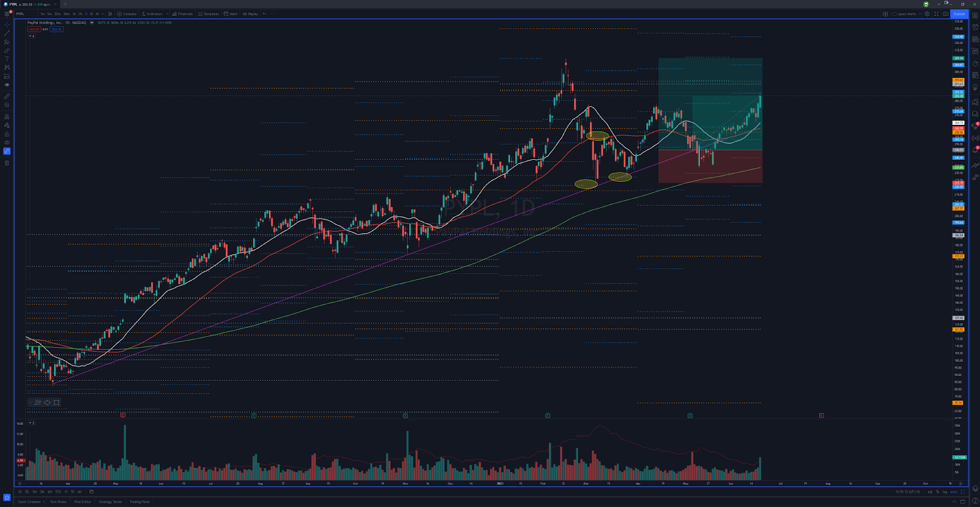Select the PYPL browser tab
980x507 pixels.
coord(29,4)
